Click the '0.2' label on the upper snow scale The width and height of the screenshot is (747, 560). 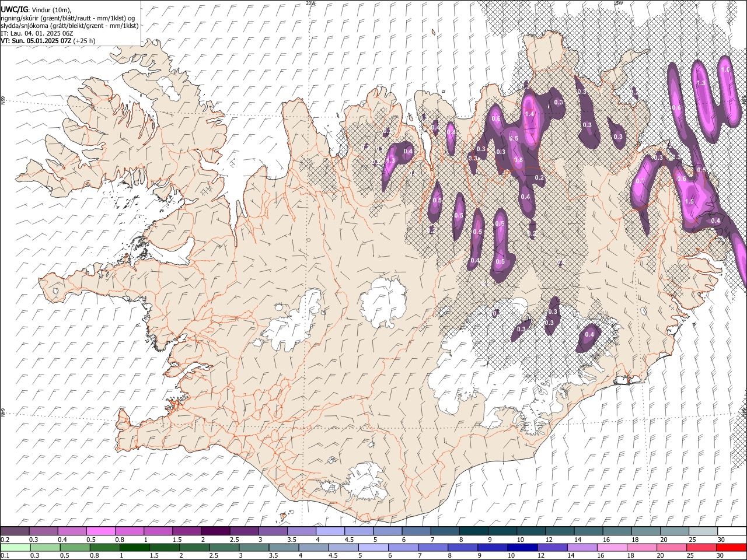(5, 540)
